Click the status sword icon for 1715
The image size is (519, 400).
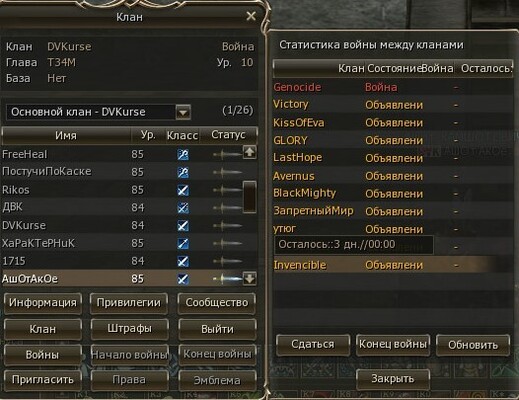[228, 261]
